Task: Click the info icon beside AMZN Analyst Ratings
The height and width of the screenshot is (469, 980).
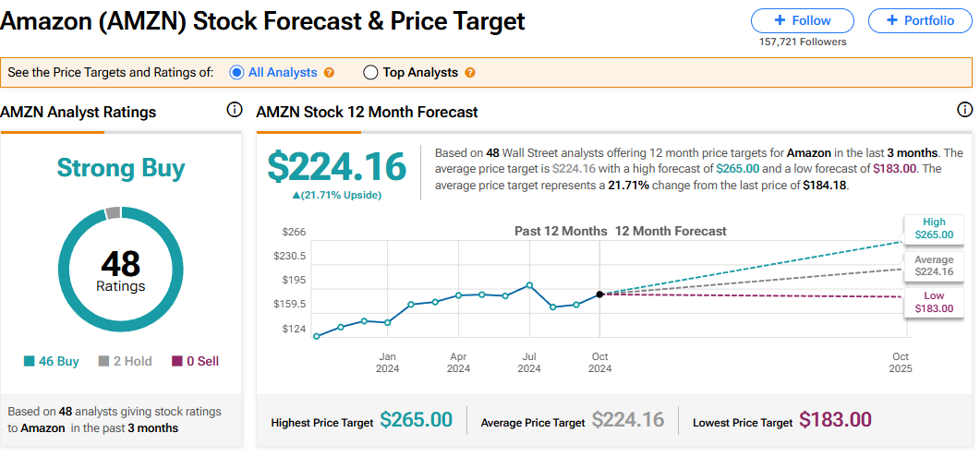Action: [x=235, y=111]
